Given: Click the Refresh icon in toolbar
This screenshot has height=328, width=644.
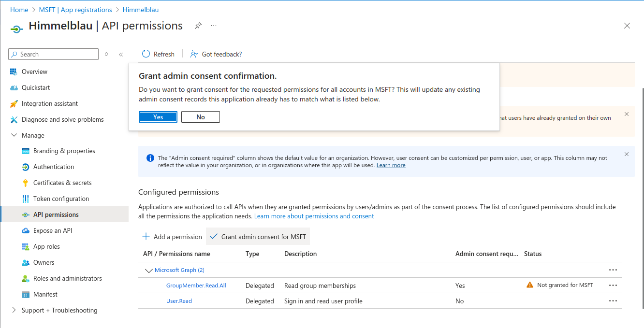Looking at the screenshot, I should (146, 54).
